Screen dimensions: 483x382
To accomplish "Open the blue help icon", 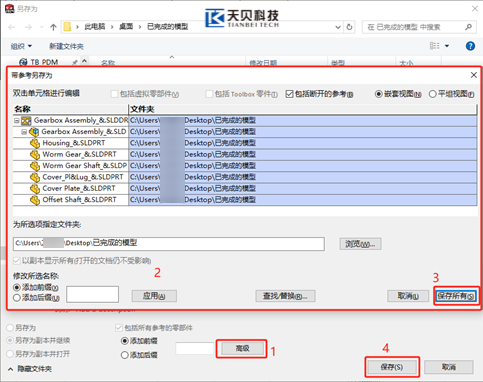I will point(470,46).
